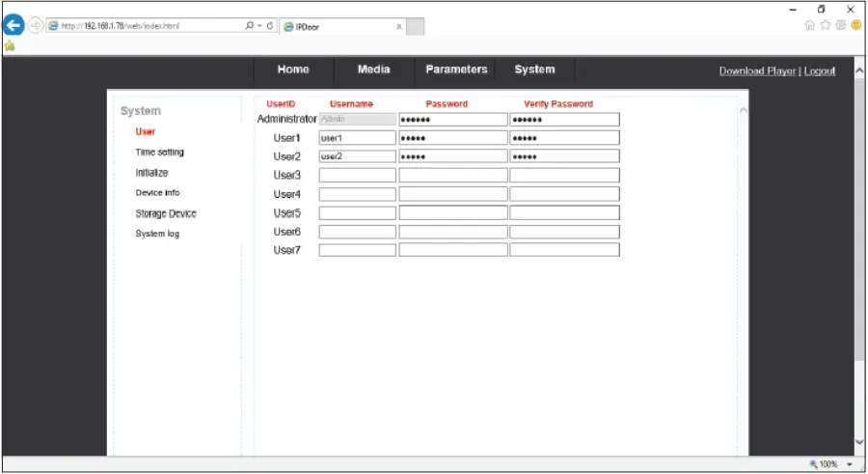
Task: Click User4 password field
Action: 453,194
